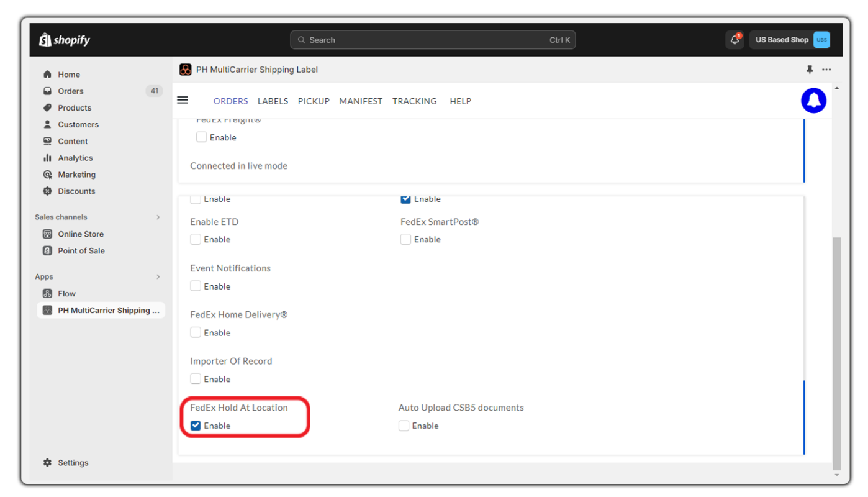This screenshot has width=868, height=497.
Task: Click the UBS store avatar
Action: 821,40
